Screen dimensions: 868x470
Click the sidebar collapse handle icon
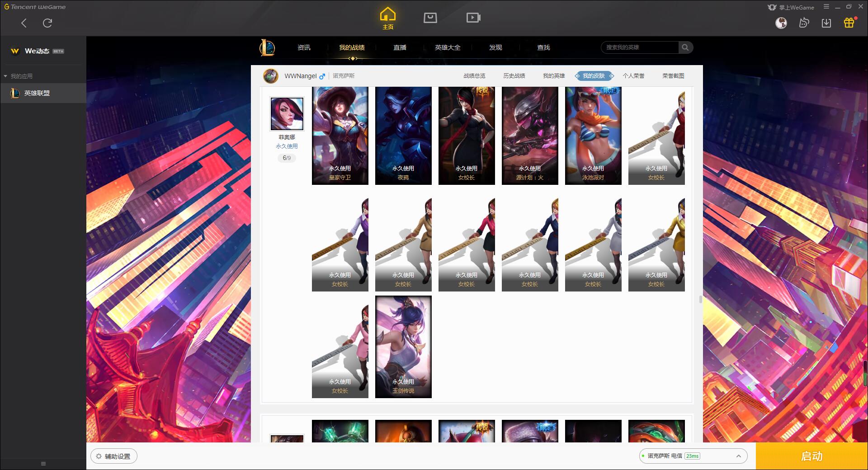(43, 464)
